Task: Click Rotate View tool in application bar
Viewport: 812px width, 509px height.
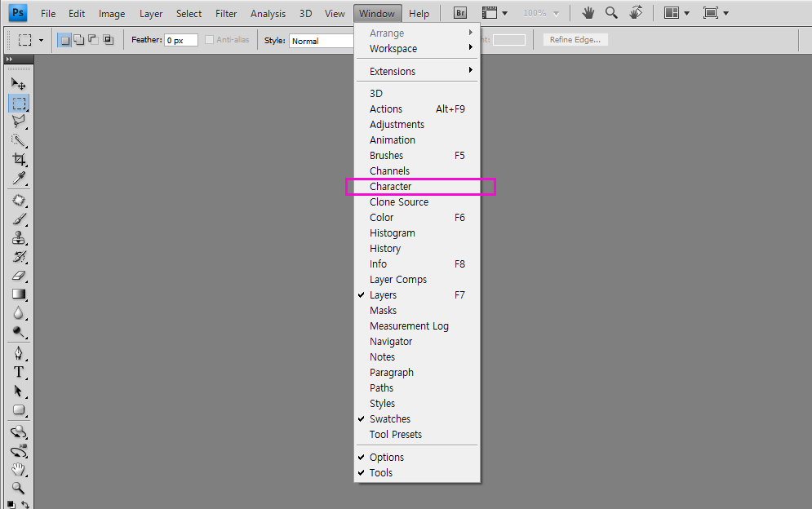Action: click(x=636, y=13)
